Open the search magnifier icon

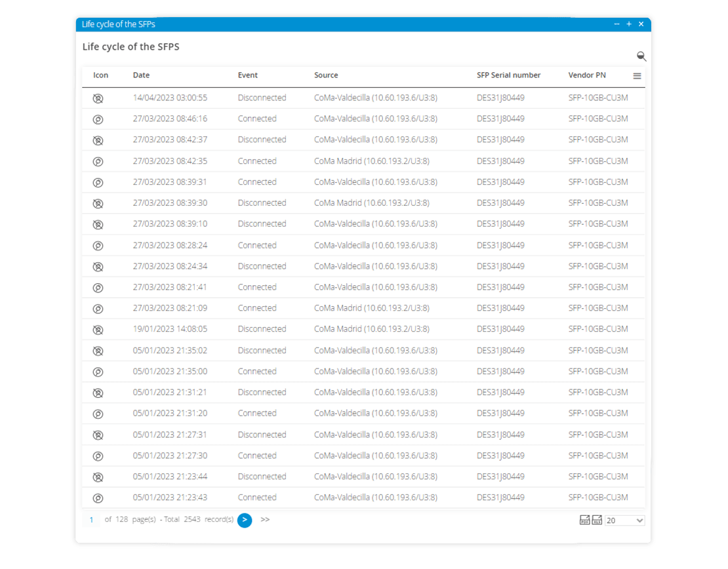(641, 56)
